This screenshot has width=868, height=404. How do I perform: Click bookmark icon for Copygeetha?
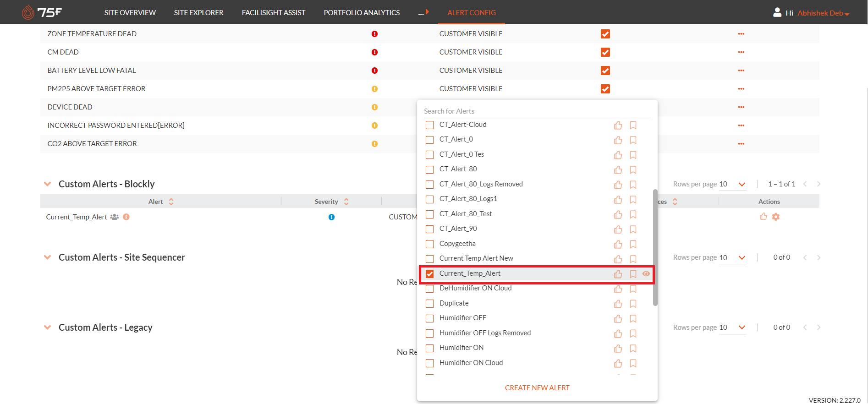[633, 244]
